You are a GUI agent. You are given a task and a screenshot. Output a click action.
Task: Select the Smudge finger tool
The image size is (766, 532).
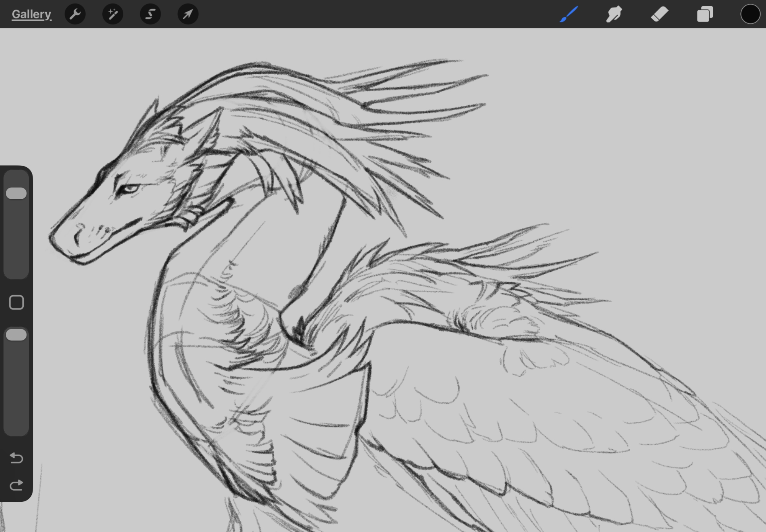point(614,14)
